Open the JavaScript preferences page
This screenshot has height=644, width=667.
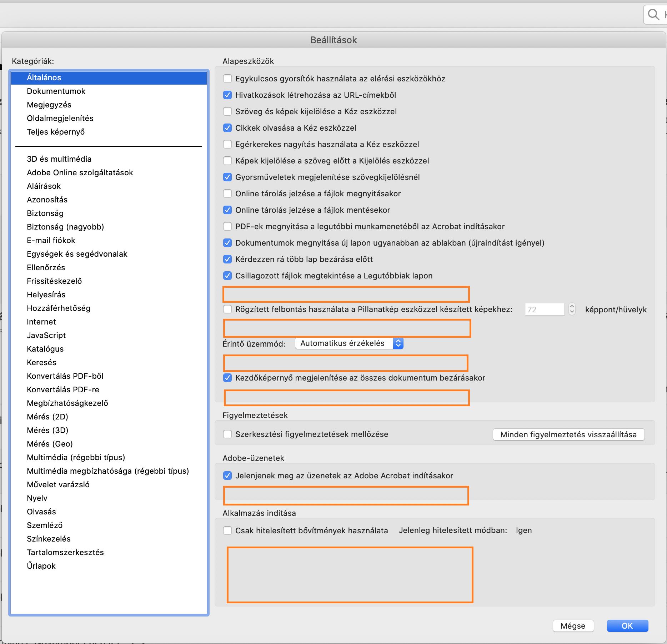pos(46,335)
